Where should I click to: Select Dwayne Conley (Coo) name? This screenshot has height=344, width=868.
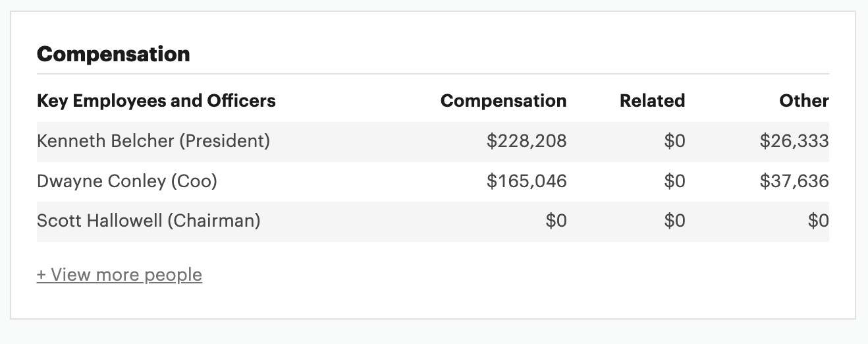[x=127, y=181]
